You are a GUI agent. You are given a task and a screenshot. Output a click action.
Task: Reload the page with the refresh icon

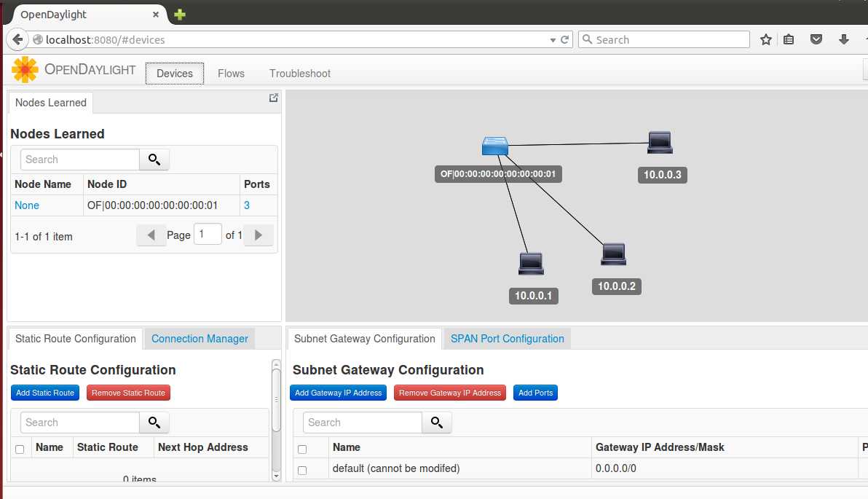pyautogui.click(x=564, y=40)
